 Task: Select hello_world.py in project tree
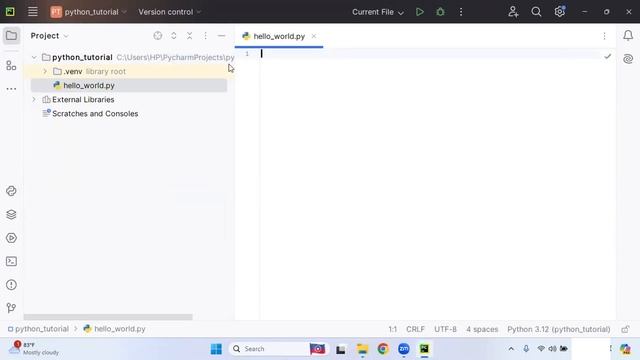coord(129,85)
